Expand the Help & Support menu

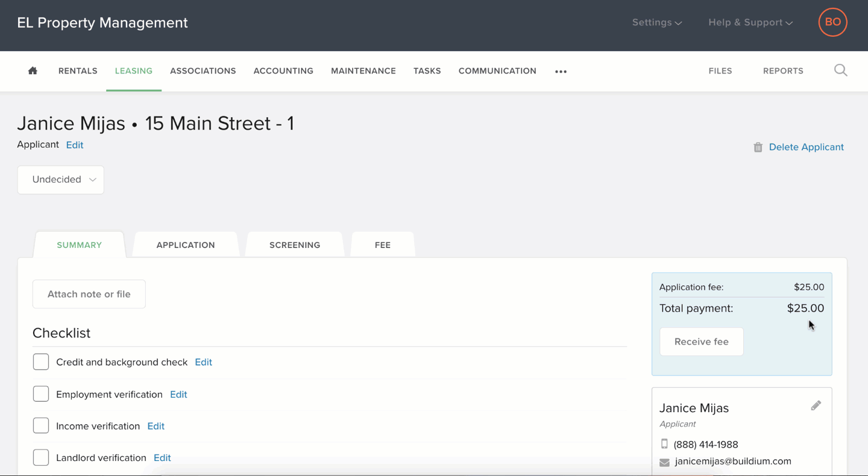[x=750, y=22]
